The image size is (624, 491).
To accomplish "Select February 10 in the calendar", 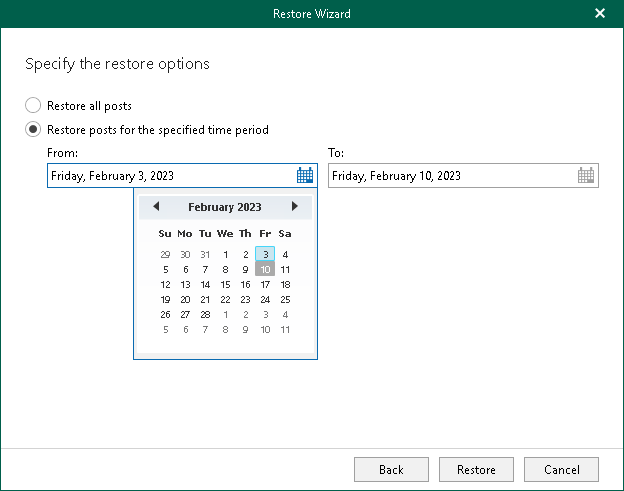I will click(x=265, y=270).
